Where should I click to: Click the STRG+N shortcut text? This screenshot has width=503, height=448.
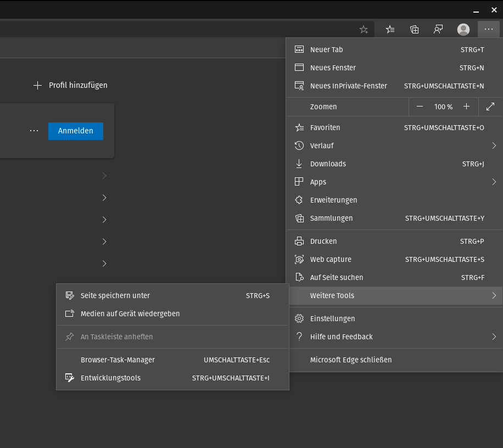[472, 68]
